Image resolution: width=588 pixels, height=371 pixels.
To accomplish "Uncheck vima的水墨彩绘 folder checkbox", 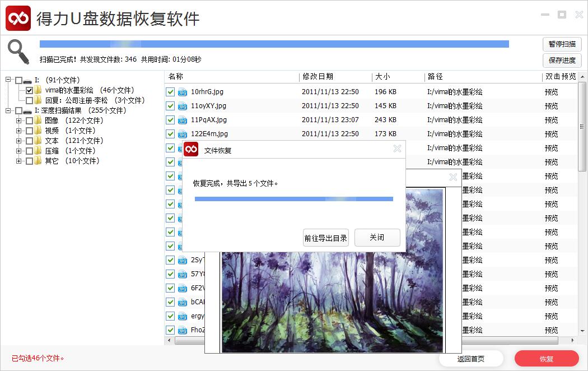I will tap(29, 90).
